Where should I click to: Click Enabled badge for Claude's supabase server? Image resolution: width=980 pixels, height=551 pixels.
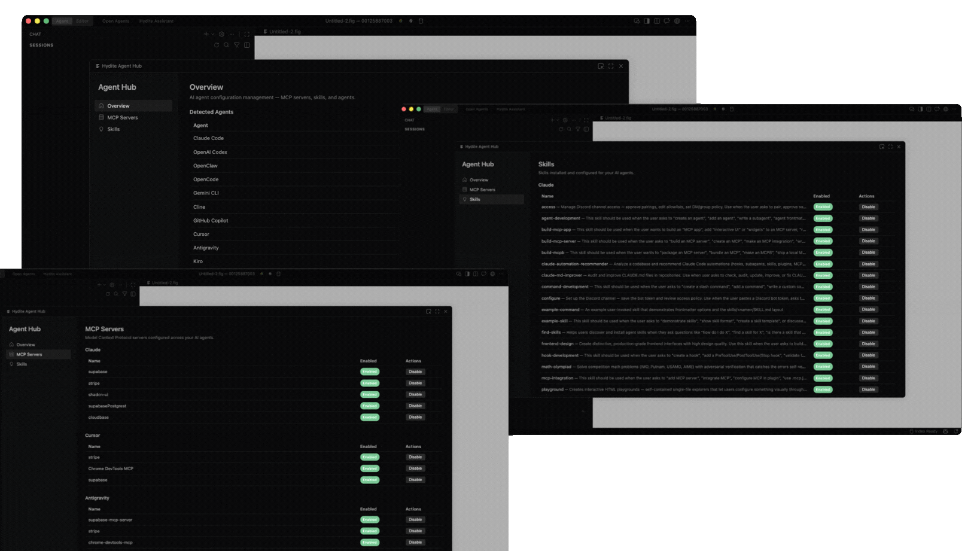click(370, 372)
